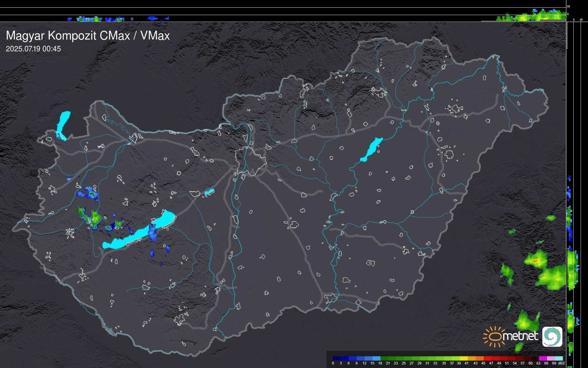Click the Budapest city outline
The image size is (588, 368).
coord(251,161)
